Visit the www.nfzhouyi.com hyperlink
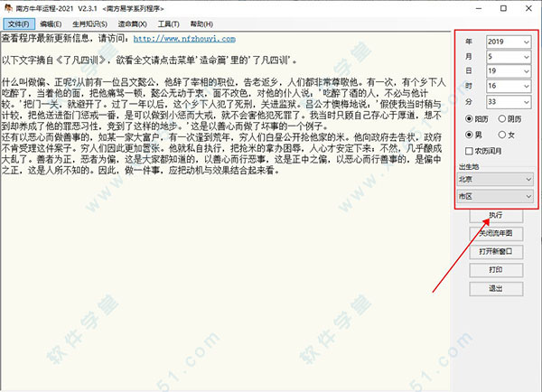542x392 pixels. click(x=184, y=40)
